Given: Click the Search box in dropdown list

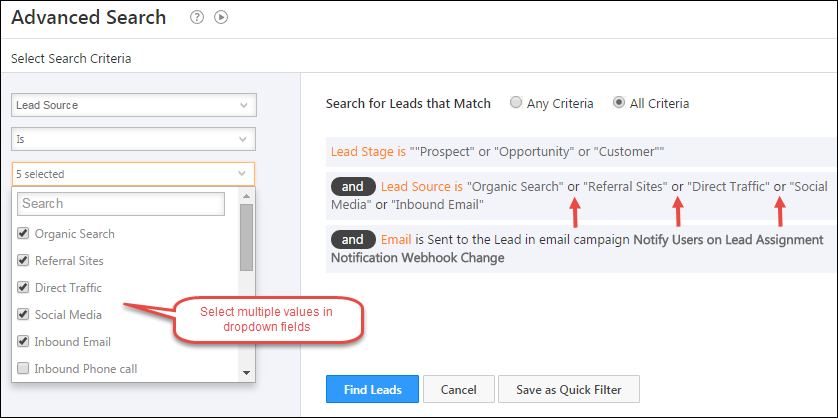Looking at the screenshot, I should [x=121, y=204].
